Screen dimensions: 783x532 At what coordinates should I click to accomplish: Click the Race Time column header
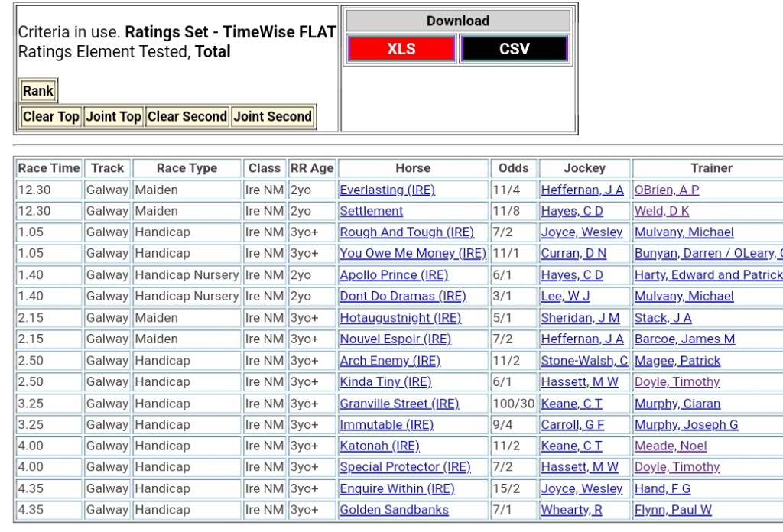[49, 168]
